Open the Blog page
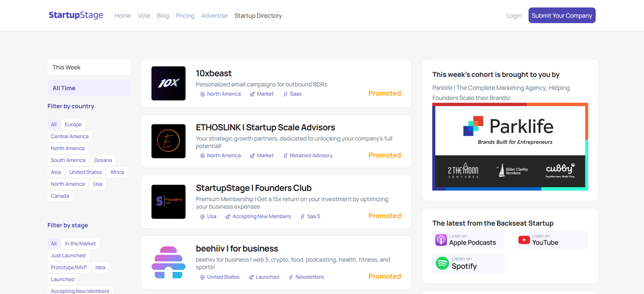The height and width of the screenshot is (294, 644). tap(163, 16)
